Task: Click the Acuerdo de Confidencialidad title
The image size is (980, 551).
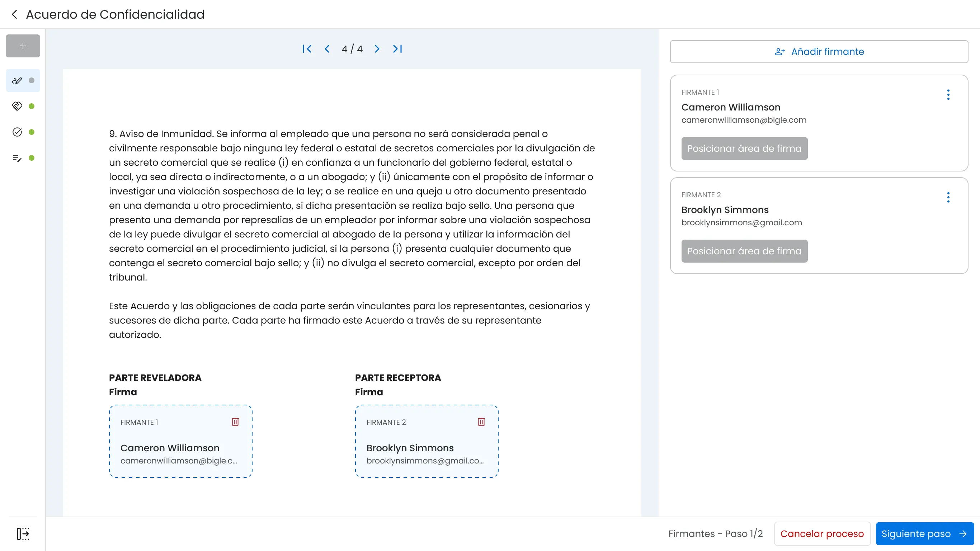Action: pyautogui.click(x=115, y=14)
